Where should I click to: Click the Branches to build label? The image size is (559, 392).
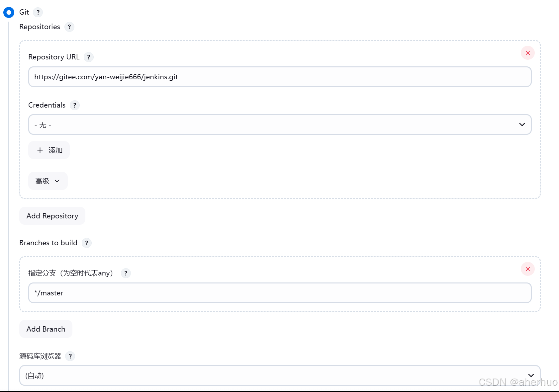(48, 243)
